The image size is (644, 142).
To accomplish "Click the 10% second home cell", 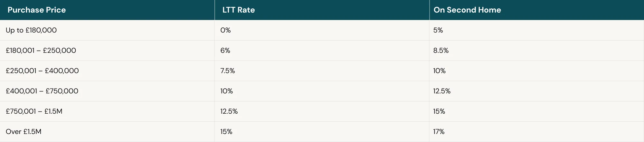I will point(439,71).
